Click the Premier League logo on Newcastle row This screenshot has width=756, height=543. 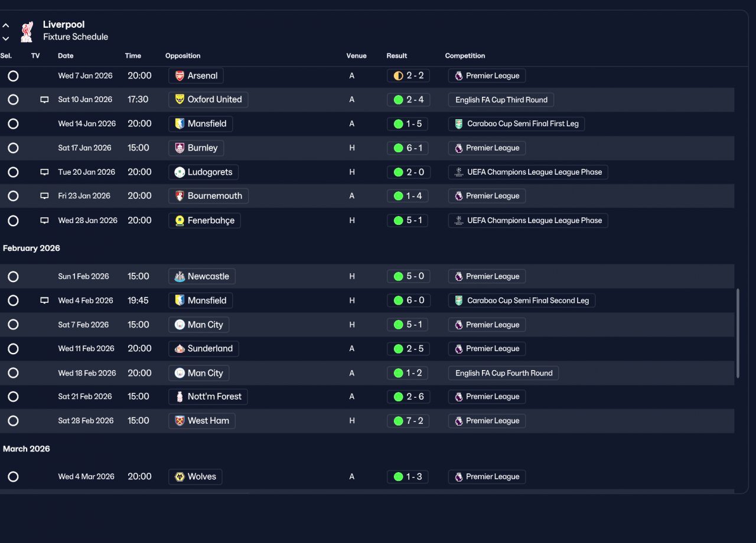(458, 276)
